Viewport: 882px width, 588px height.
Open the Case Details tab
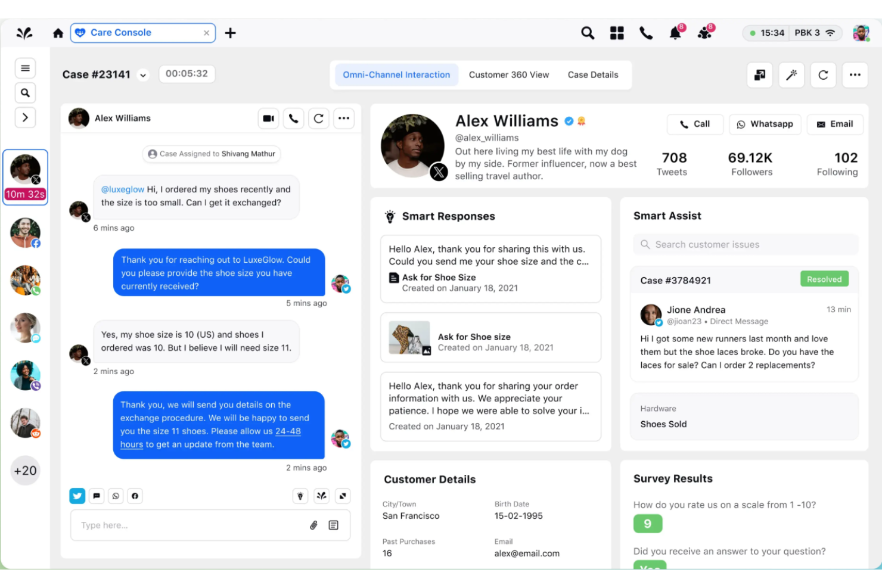592,74
